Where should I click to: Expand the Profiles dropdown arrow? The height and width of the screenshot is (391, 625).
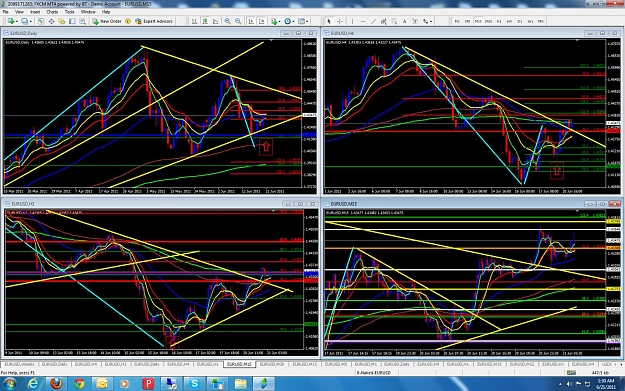31,21
